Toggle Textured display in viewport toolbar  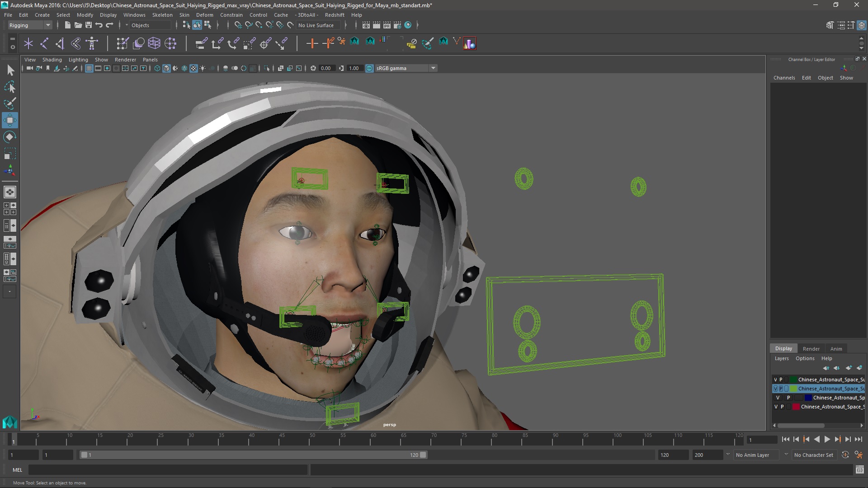pyautogui.click(x=193, y=68)
